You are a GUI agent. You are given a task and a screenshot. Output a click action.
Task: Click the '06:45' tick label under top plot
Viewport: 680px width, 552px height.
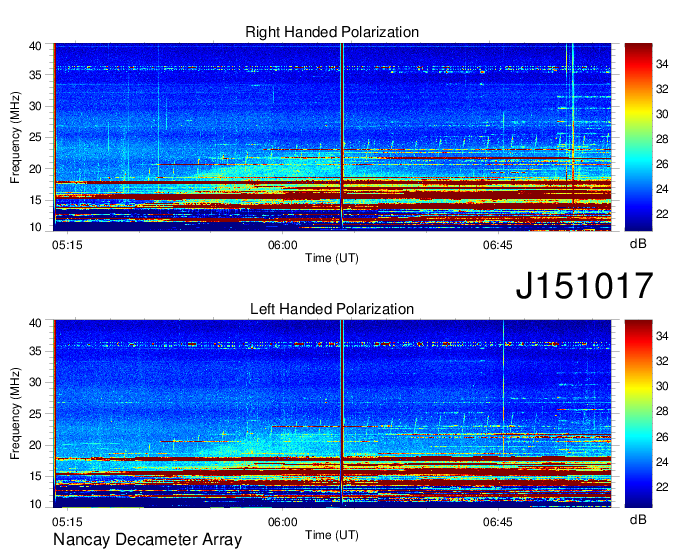498,245
